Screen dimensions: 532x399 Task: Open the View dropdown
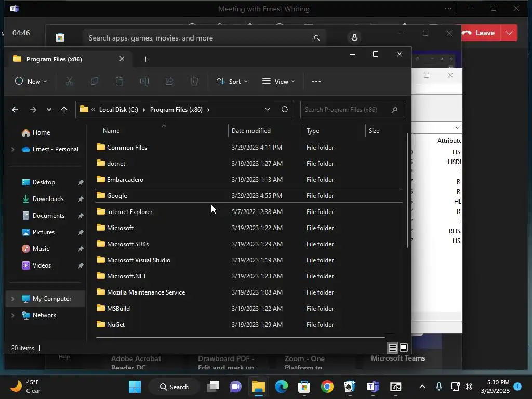click(278, 82)
